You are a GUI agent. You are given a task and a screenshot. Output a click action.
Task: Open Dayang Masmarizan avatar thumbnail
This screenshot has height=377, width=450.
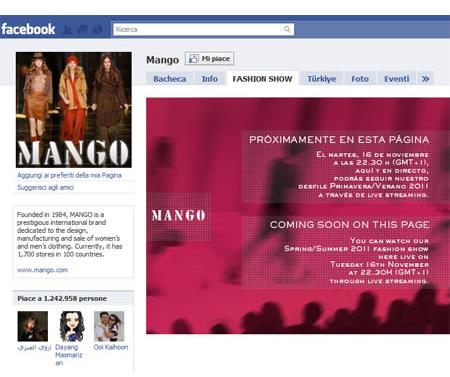(72, 326)
